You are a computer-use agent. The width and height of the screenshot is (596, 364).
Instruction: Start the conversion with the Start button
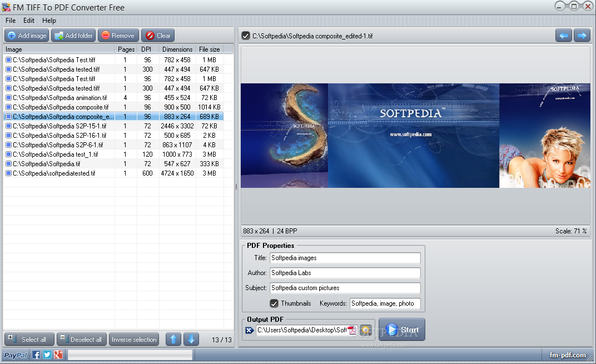[402, 330]
